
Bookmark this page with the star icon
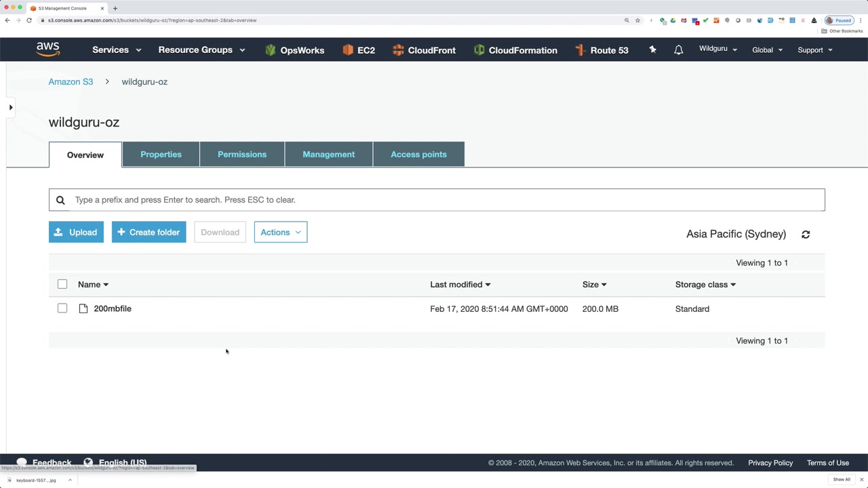(637, 20)
